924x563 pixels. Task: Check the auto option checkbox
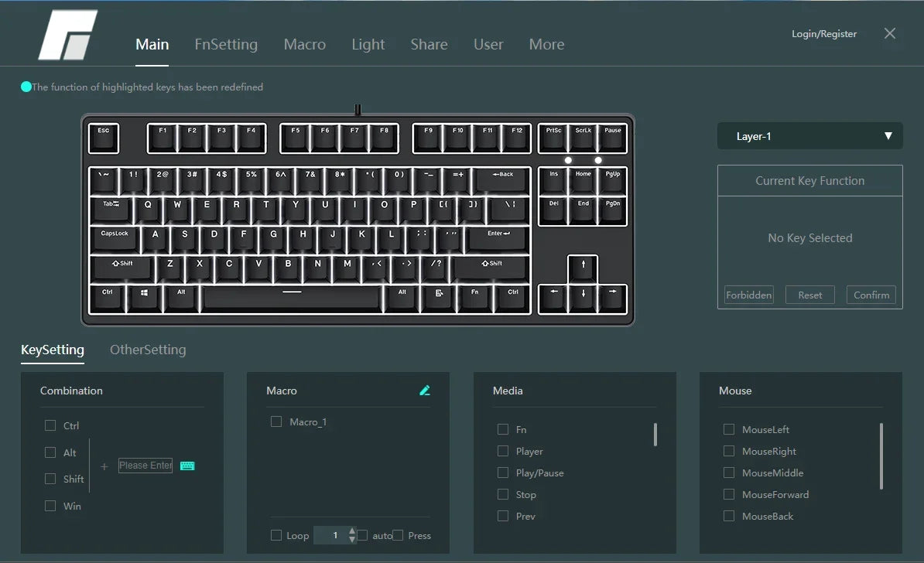pyautogui.click(x=362, y=535)
